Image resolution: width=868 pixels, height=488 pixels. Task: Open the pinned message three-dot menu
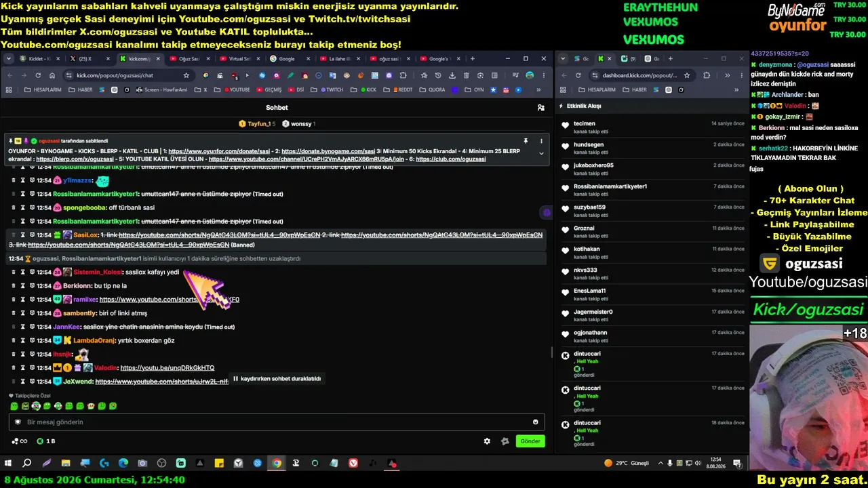tap(541, 141)
